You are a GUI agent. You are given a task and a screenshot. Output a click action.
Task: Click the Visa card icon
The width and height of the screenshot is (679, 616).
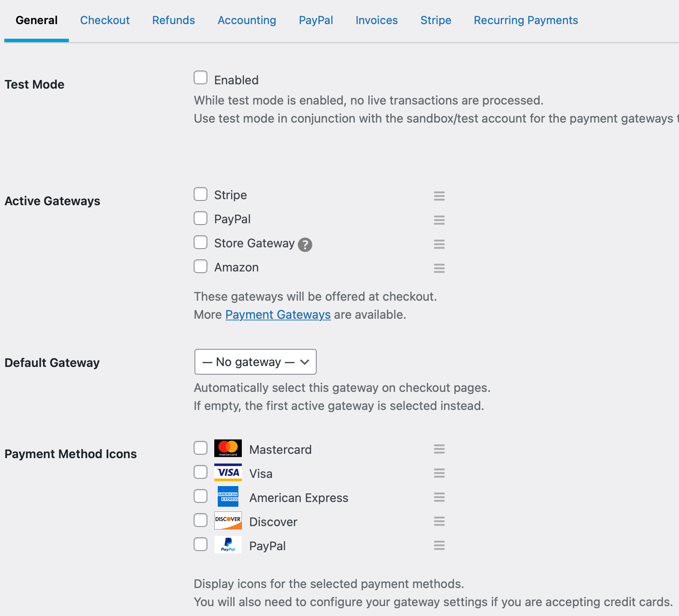(x=228, y=472)
